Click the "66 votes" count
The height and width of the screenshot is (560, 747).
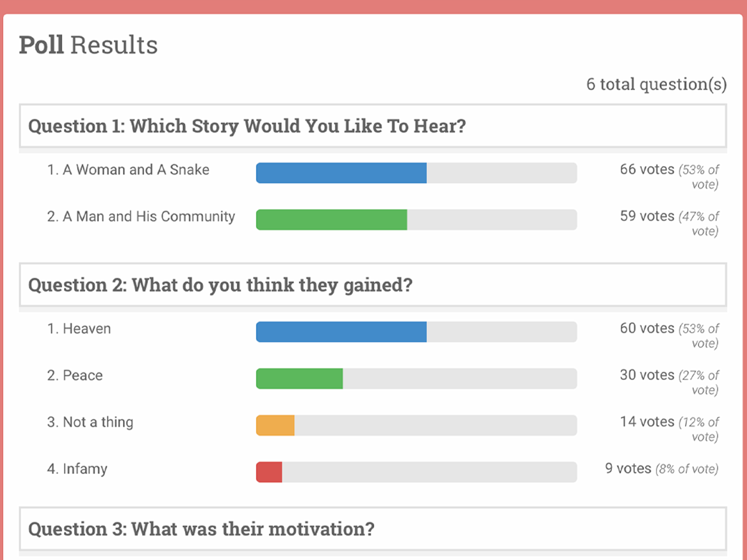click(x=647, y=169)
